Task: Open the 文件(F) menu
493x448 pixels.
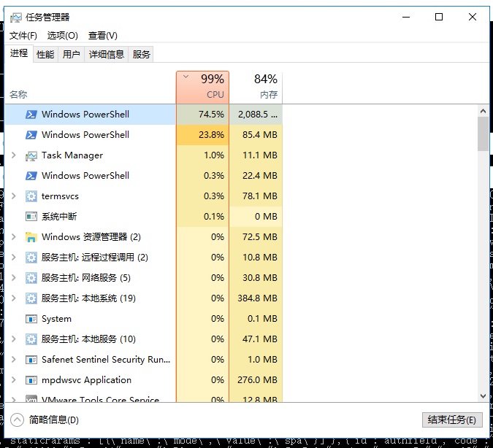Action: (x=23, y=36)
